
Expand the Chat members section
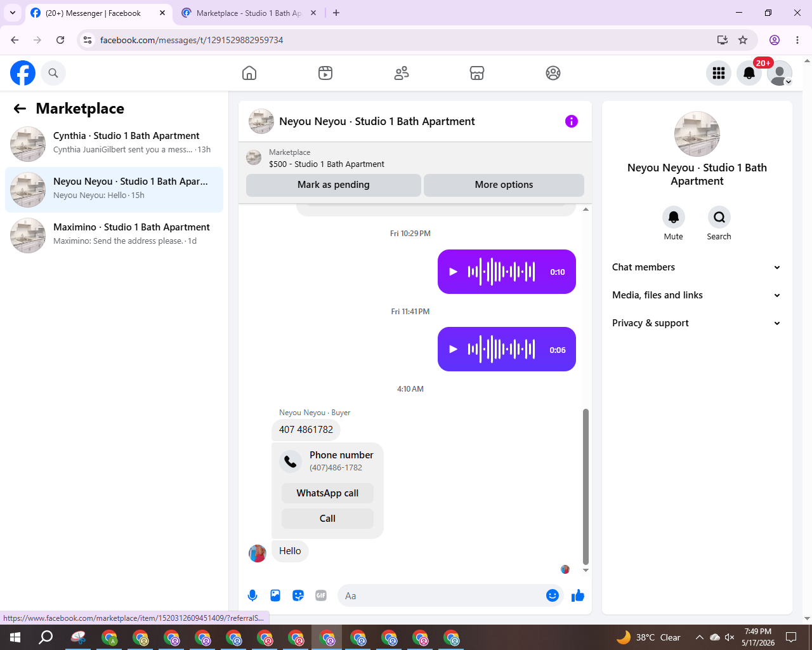point(697,267)
